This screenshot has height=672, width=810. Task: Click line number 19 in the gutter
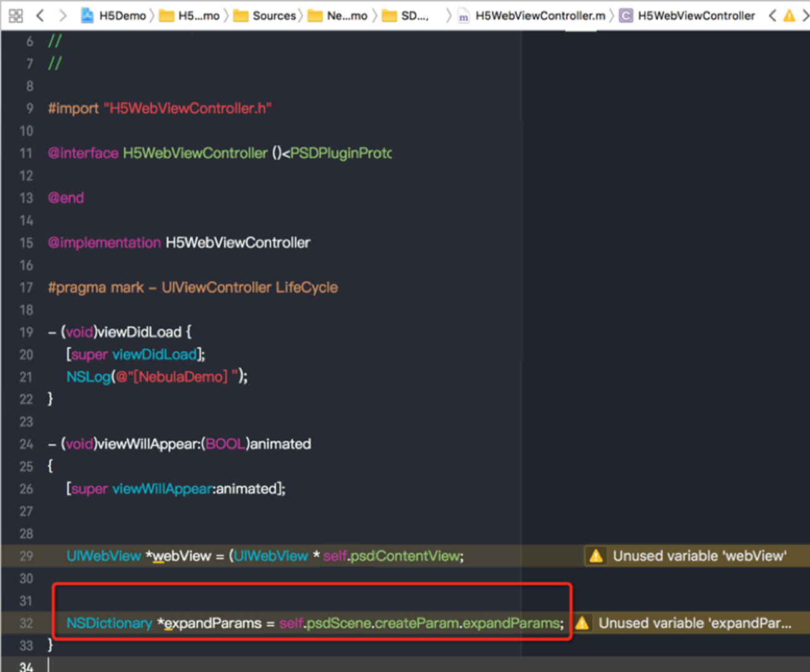click(26, 332)
